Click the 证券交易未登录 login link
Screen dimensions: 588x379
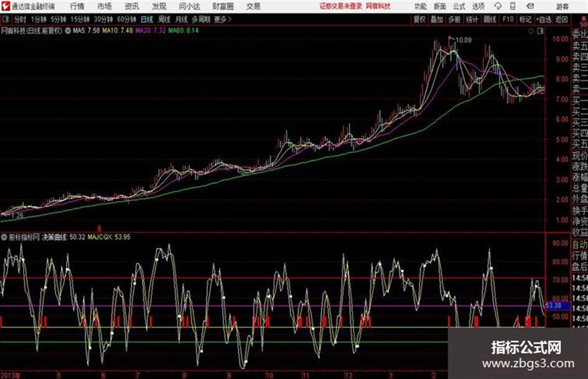[x=341, y=6]
